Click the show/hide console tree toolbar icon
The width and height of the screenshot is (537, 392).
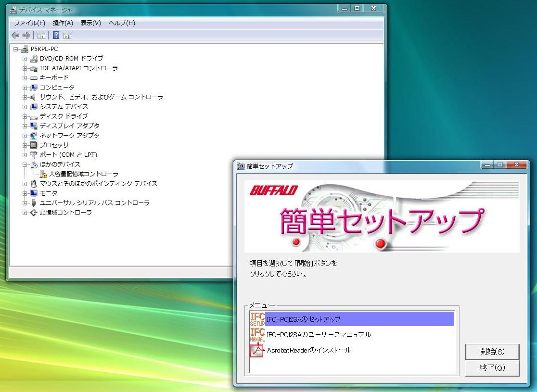(x=41, y=36)
